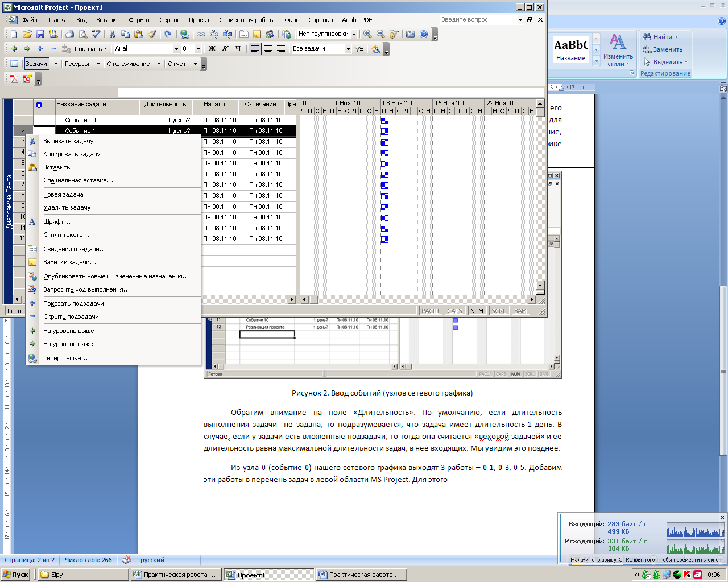Click the Gantt Chart Wizard icon
The image size is (728, 582).
click(375, 49)
